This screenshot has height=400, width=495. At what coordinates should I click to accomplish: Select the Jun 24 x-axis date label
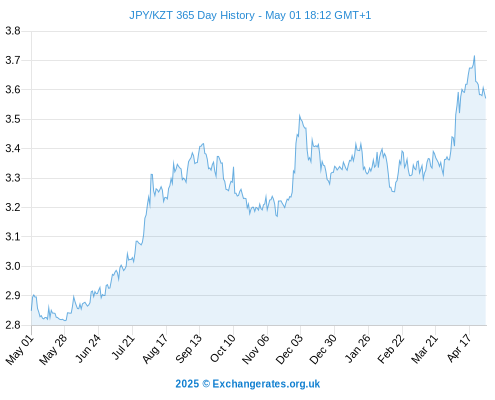click(87, 348)
